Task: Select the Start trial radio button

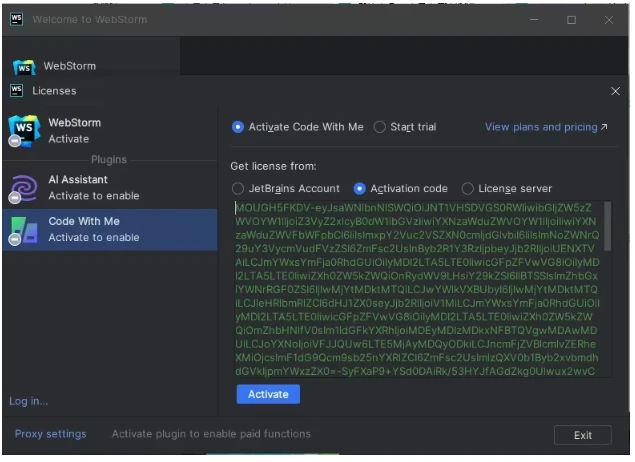Action: 379,127
